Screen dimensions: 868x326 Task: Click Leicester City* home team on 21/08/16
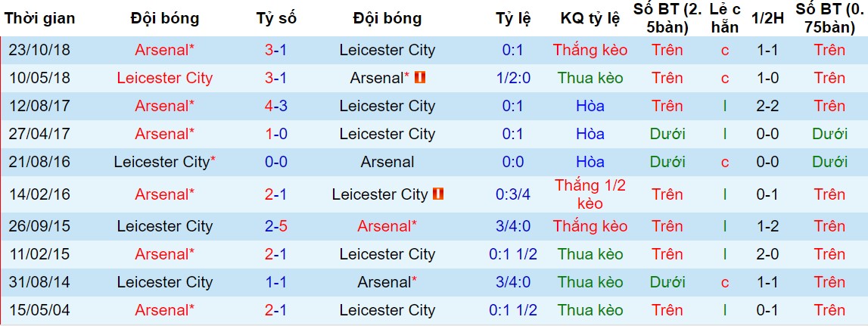coord(164,162)
